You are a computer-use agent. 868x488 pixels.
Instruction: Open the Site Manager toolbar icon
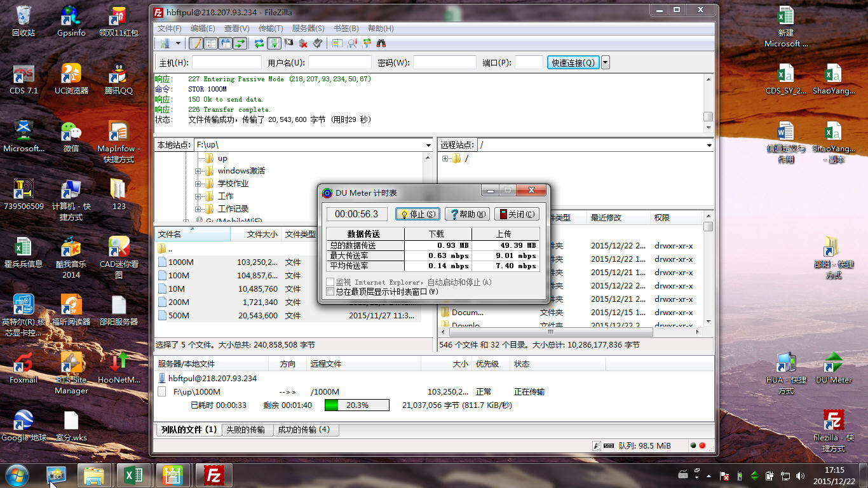pos(165,43)
